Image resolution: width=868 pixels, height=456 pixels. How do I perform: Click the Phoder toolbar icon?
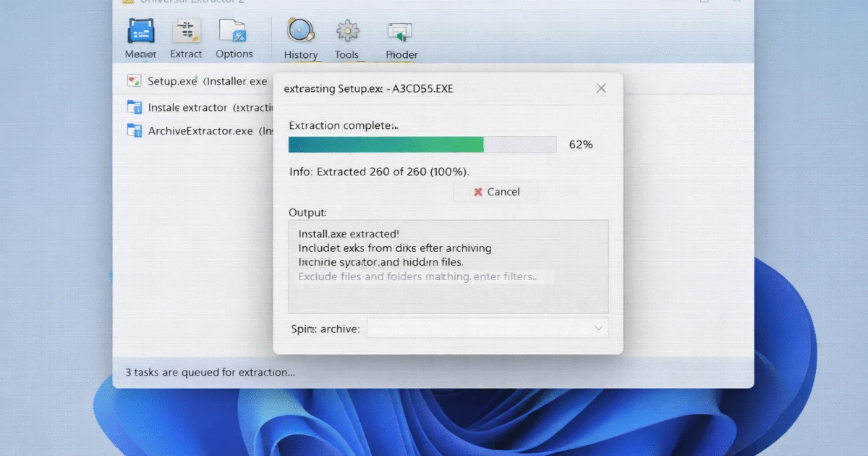(400, 32)
